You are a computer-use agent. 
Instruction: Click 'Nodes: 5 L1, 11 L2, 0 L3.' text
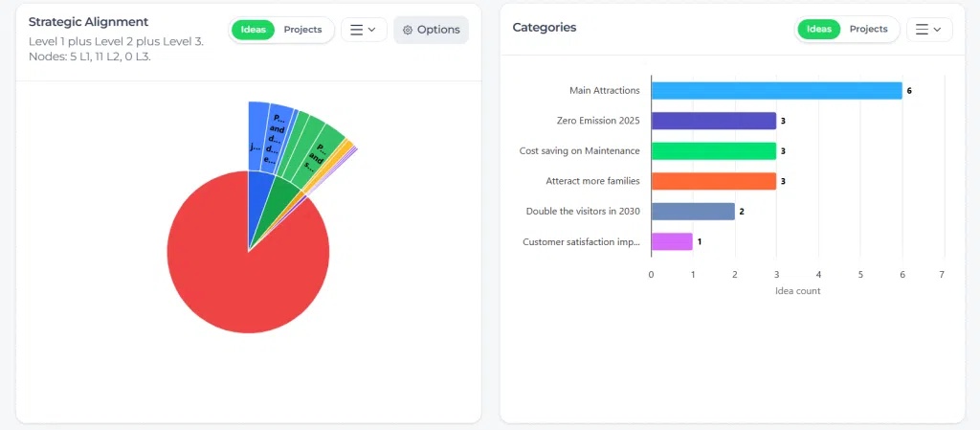click(x=89, y=57)
